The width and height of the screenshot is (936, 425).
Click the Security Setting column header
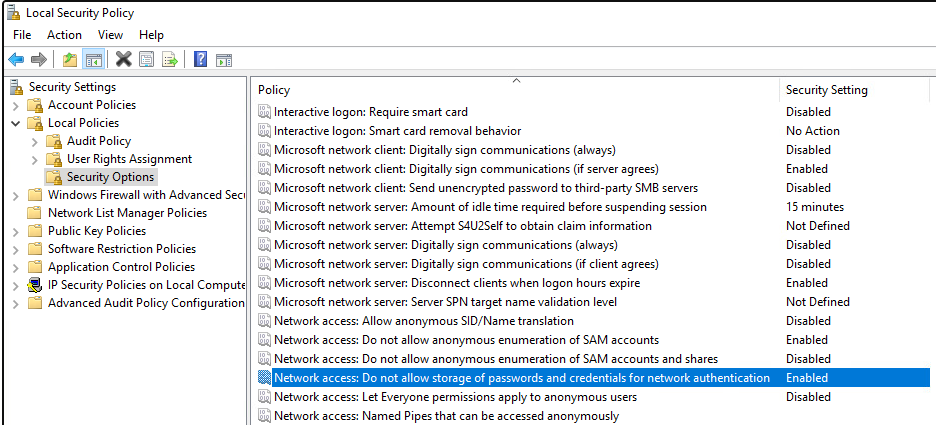pos(827,90)
